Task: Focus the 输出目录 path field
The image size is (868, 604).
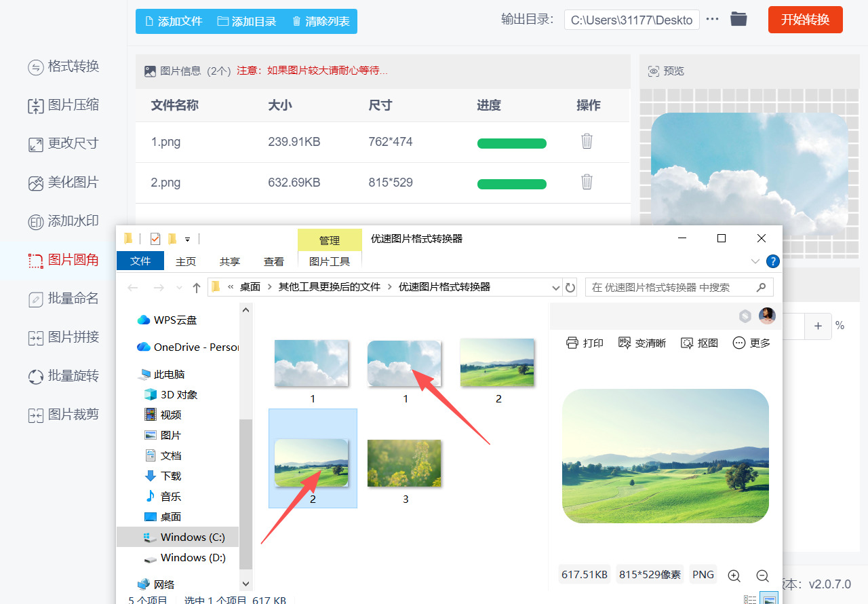Action: (x=631, y=20)
